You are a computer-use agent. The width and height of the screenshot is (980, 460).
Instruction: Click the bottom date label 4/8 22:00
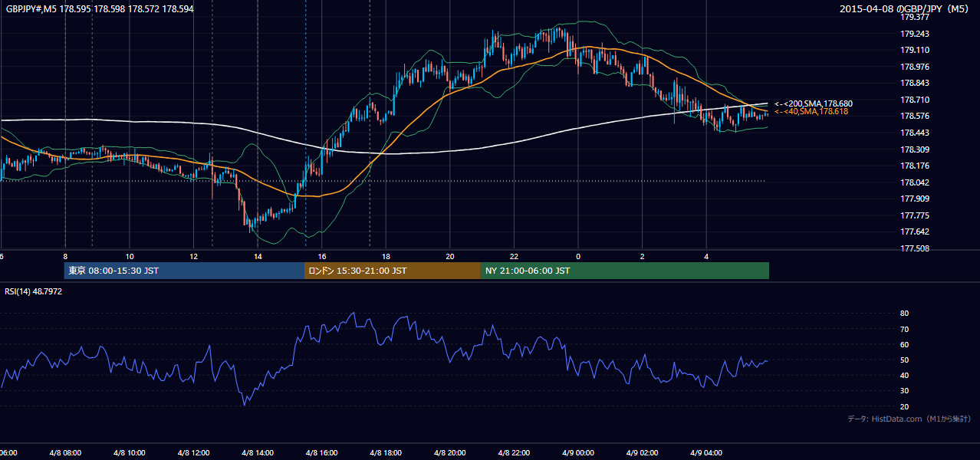click(x=515, y=453)
